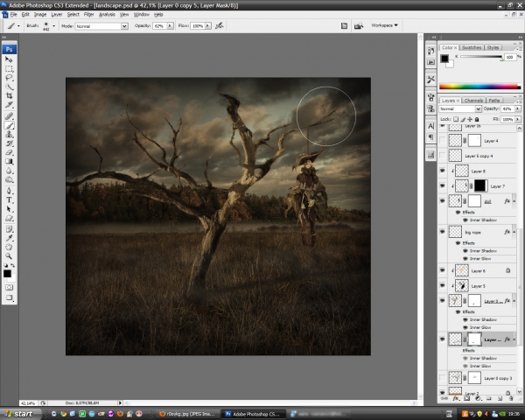The height and width of the screenshot is (420, 525).
Task: Open the Paragraph panel icon
Action: 430,137
